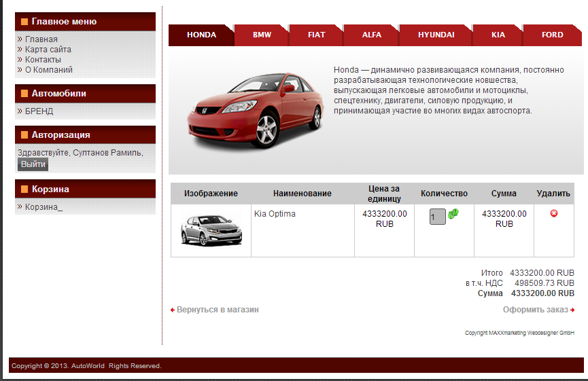Switch to the BMW tab
The image size is (588, 381).
click(x=262, y=35)
